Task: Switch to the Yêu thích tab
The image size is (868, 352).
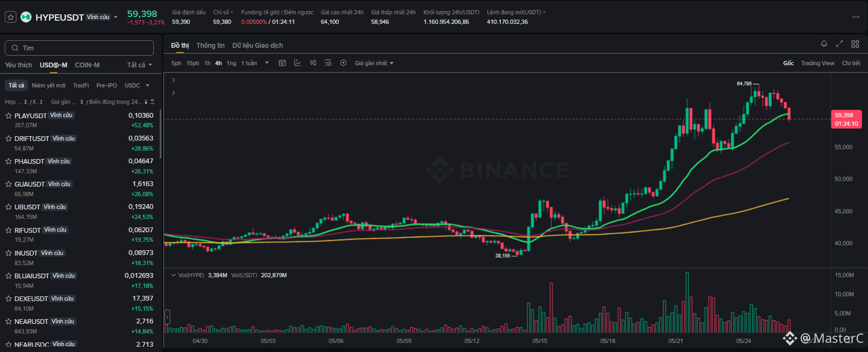Action: pos(19,65)
